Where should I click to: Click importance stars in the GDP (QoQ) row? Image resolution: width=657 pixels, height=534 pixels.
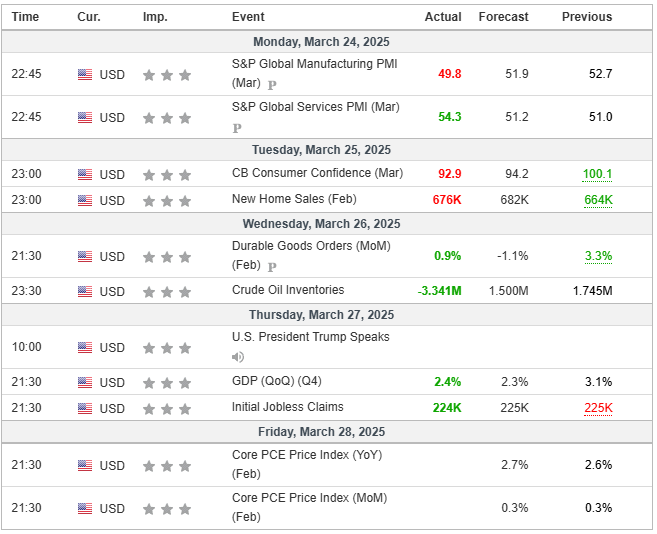click(x=166, y=382)
